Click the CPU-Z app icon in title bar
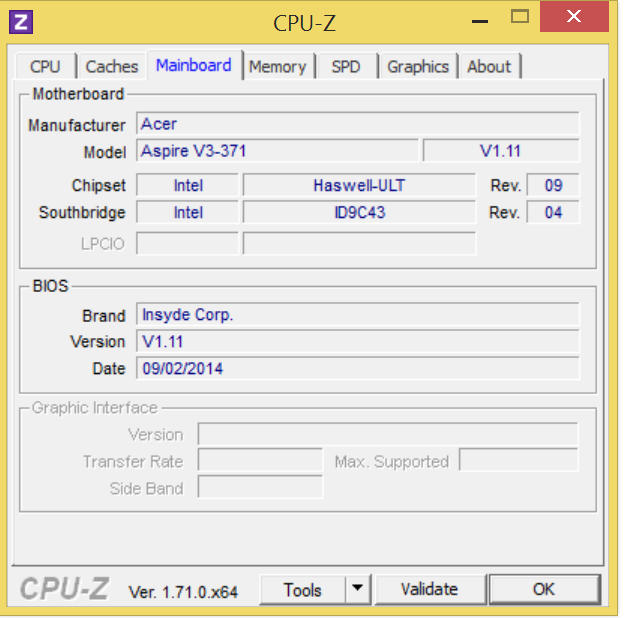Screen dimensions: 628x618 click(21, 22)
